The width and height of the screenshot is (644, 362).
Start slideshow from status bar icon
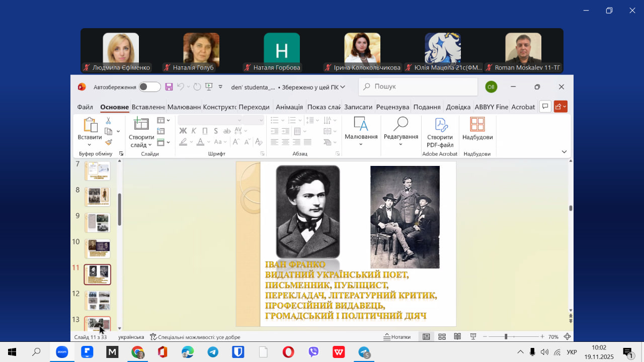pos(473,337)
